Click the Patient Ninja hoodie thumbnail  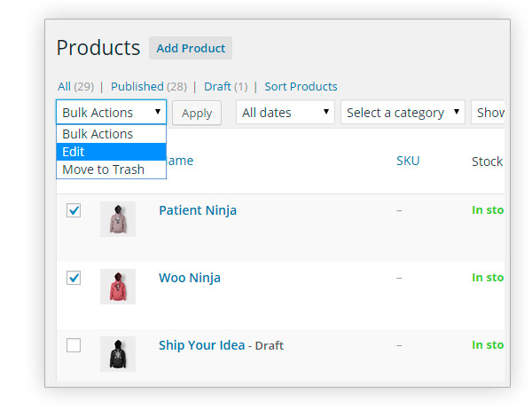pos(117,218)
